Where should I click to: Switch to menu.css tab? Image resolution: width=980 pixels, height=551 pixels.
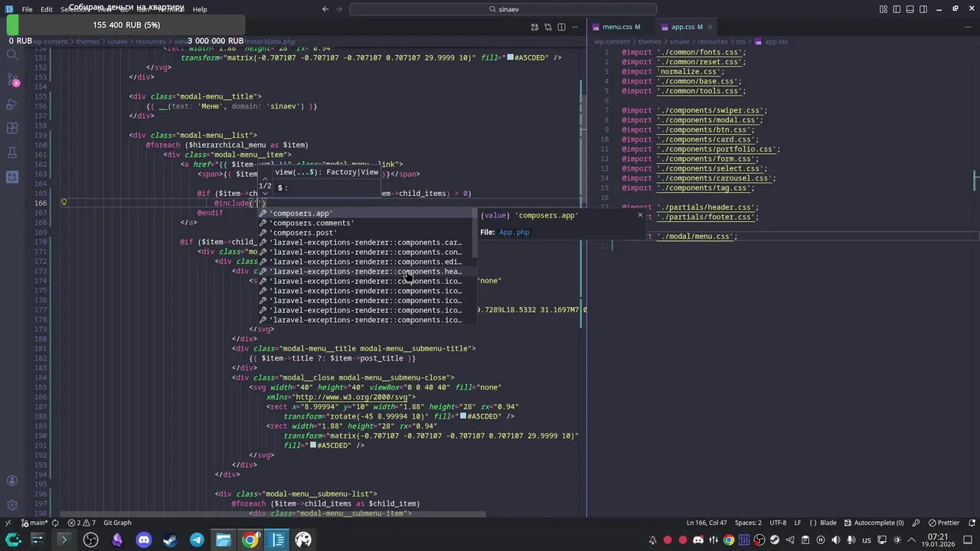point(621,27)
